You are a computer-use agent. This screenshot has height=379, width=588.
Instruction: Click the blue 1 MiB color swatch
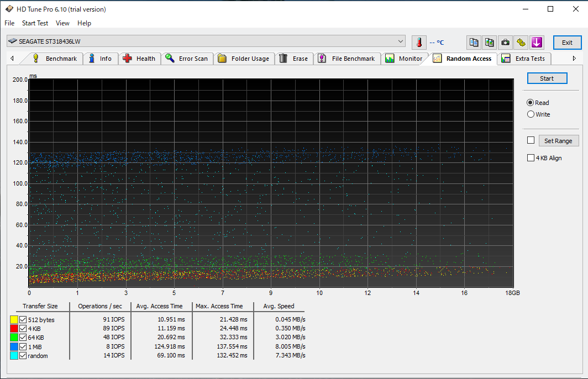tap(14, 346)
